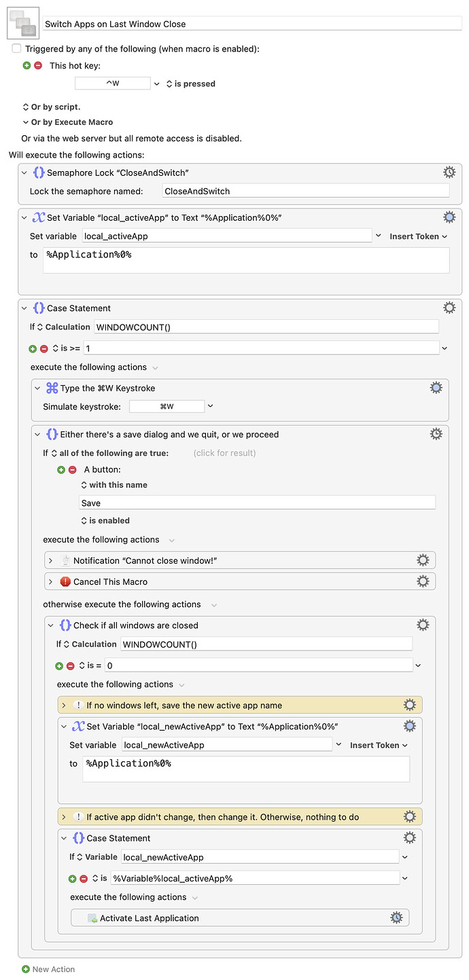Click the macro icon thumbnail at top
This screenshot has height=980, width=469.
point(23,22)
